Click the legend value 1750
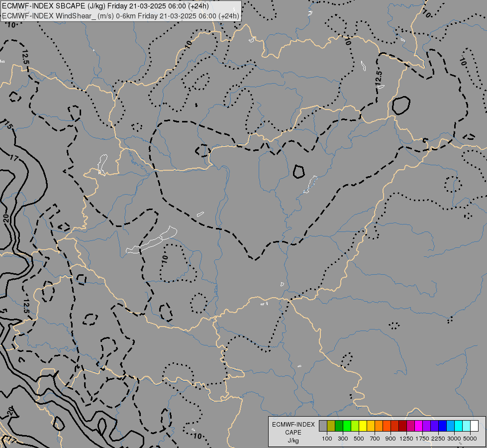This screenshot has width=487, height=448. (422, 439)
